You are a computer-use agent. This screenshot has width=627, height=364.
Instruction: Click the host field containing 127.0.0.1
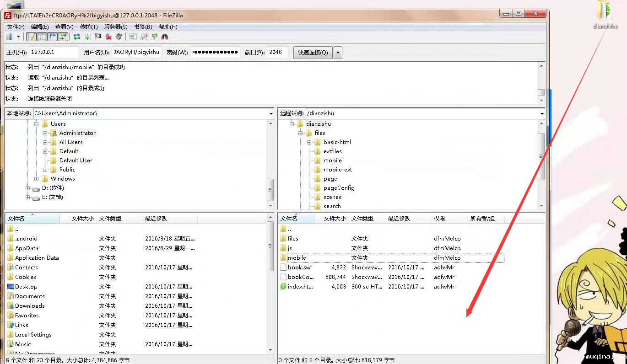(x=54, y=53)
